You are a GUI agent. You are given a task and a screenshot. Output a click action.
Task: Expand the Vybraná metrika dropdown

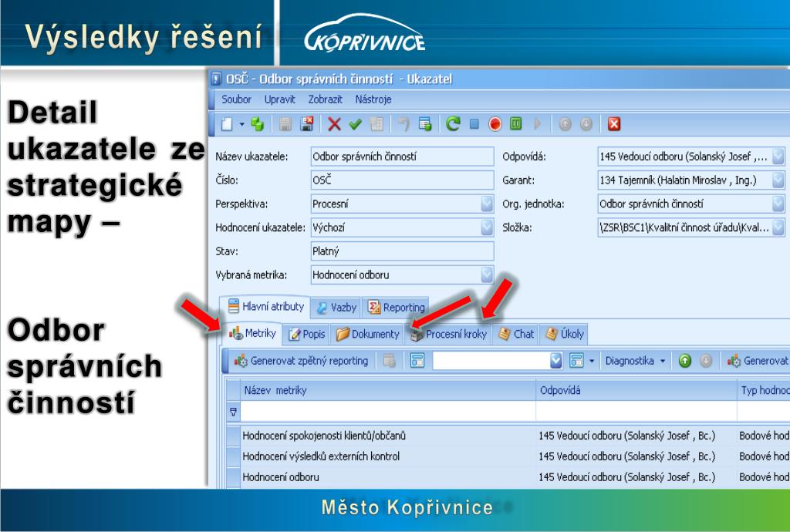[487, 274]
